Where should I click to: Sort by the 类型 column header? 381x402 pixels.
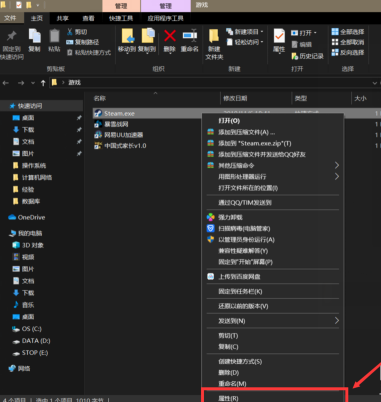tap(301, 98)
